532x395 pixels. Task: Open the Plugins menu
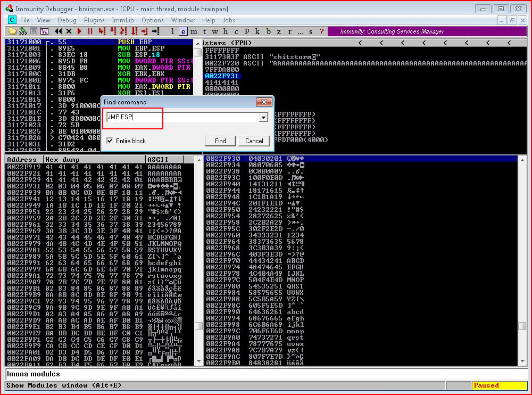pos(94,20)
